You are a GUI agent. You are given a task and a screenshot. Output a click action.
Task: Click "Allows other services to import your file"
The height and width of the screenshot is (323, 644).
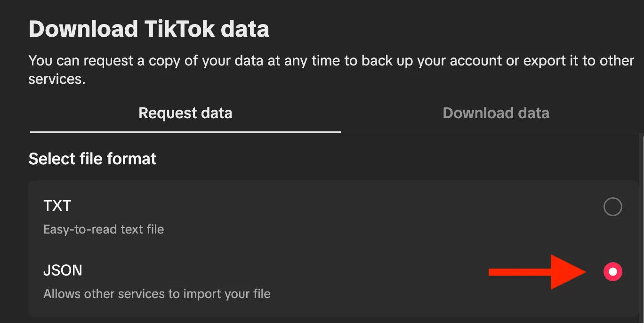tap(157, 294)
